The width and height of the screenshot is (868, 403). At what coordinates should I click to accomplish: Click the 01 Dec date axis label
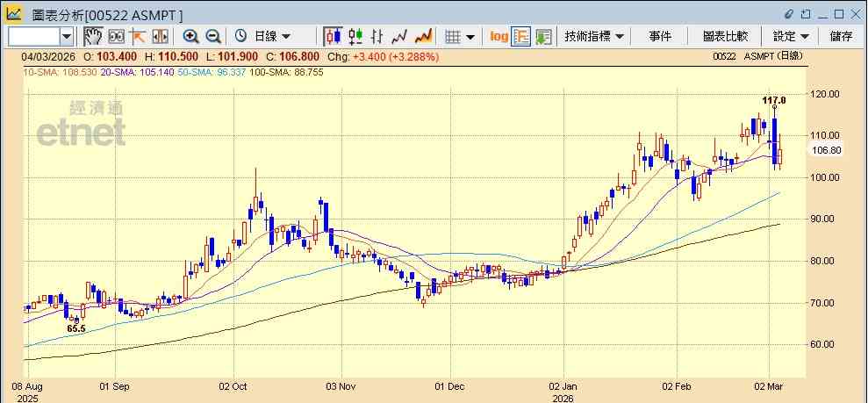click(x=450, y=385)
